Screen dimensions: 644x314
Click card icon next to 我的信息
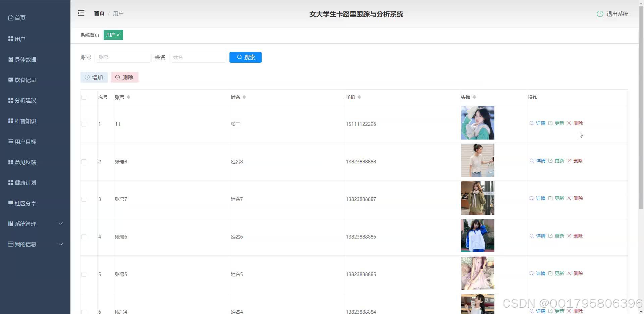(x=11, y=244)
